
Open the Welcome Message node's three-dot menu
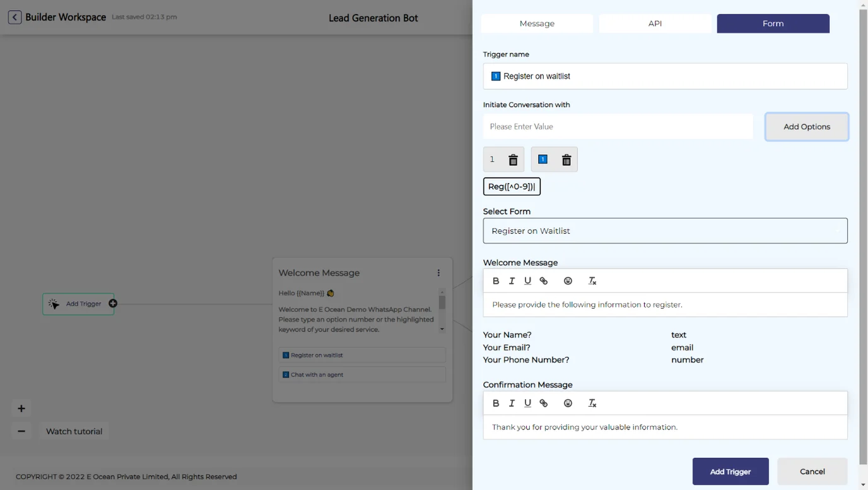coord(438,273)
